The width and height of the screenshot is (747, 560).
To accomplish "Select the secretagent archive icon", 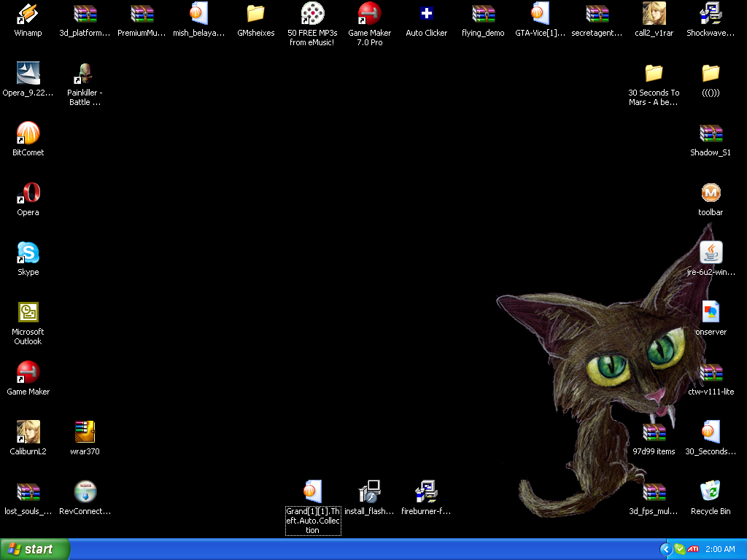I will pos(597,14).
